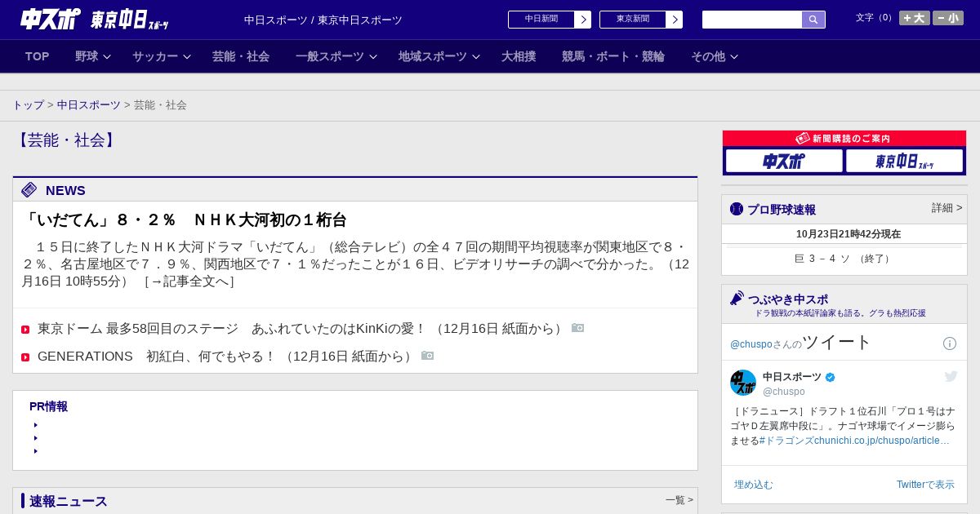Click 中スポ subscription button

(x=784, y=162)
